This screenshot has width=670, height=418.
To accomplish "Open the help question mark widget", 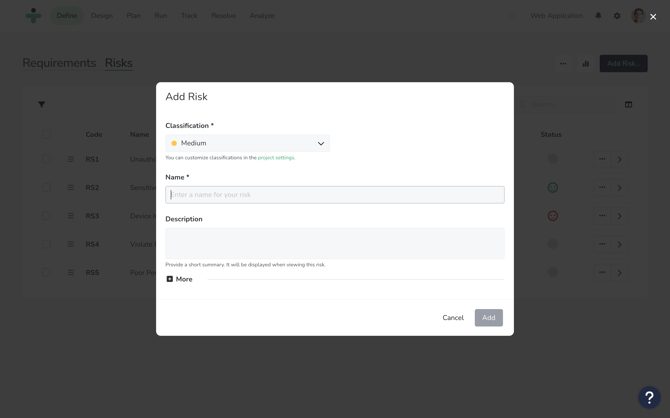I will 649,397.
